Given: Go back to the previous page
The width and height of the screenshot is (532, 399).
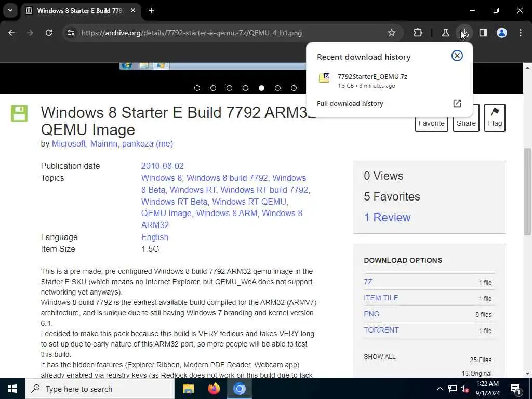Looking at the screenshot, I should click(11, 33).
